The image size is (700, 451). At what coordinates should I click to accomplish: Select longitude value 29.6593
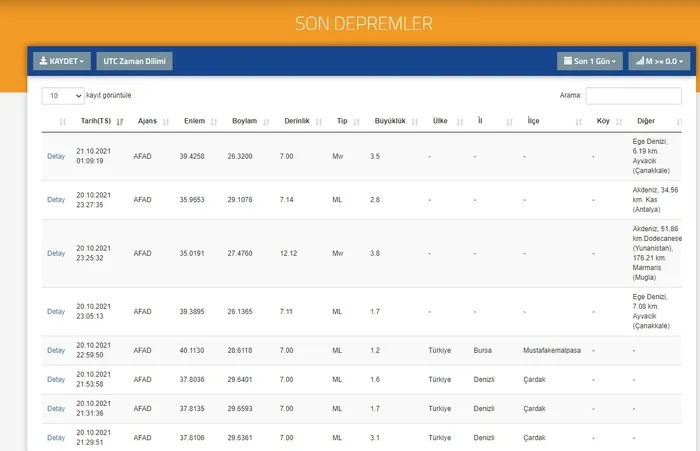pos(240,409)
